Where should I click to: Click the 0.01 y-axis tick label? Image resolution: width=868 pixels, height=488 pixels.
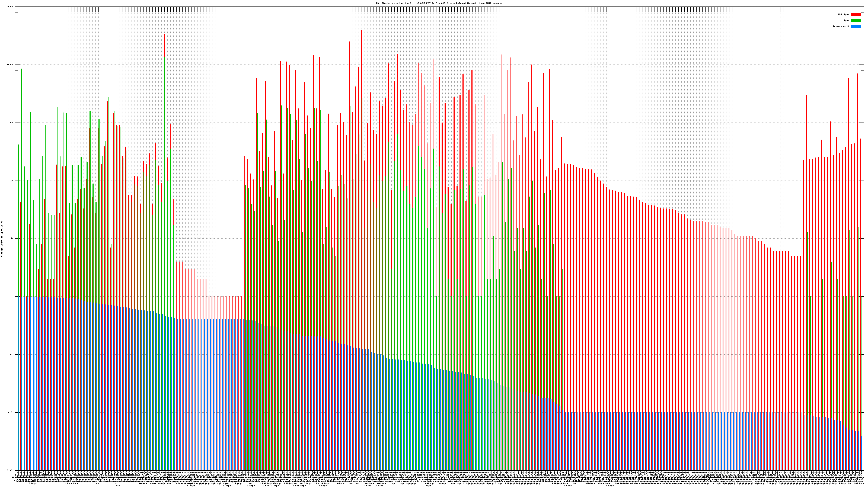click(11, 412)
